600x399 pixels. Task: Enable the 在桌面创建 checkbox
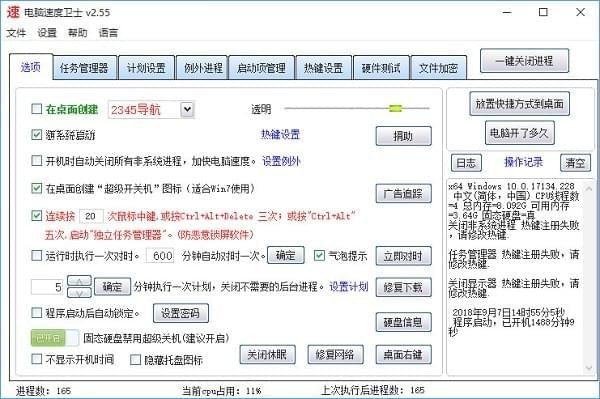(37, 109)
